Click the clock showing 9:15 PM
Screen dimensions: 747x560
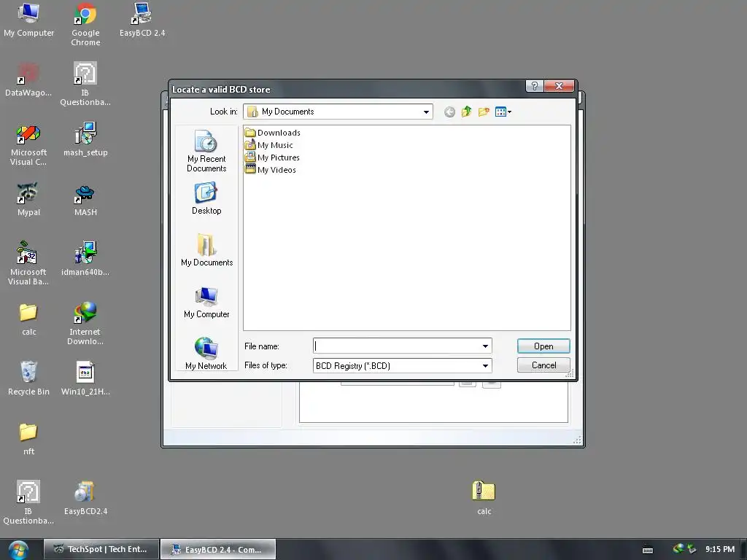(720, 549)
